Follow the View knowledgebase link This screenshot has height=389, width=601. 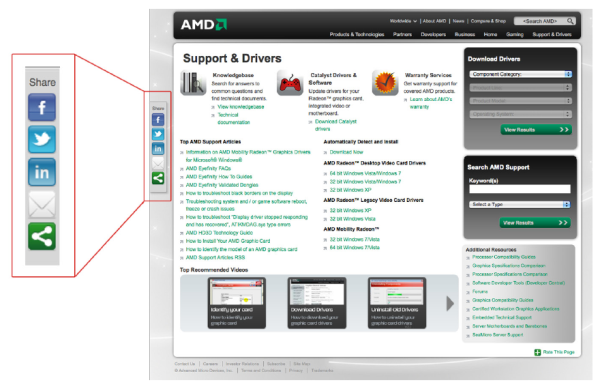tap(241, 107)
